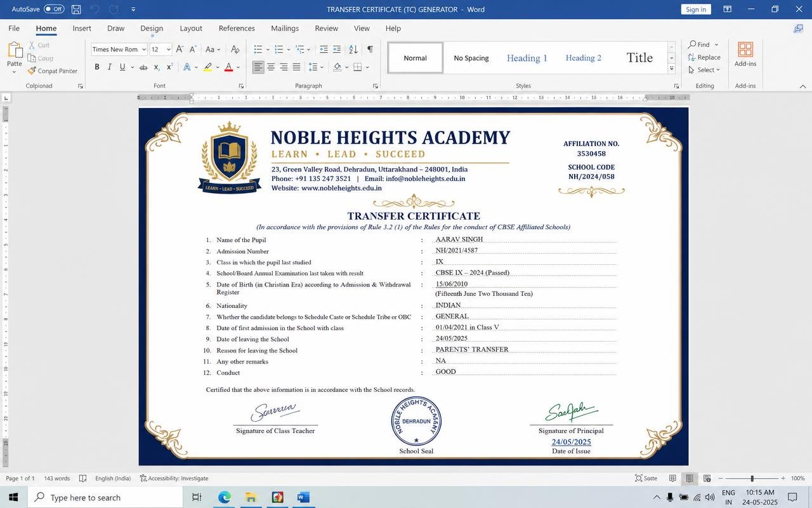Toggle italic formatting
The height and width of the screenshot is (508, 812).
pos(110,67)
